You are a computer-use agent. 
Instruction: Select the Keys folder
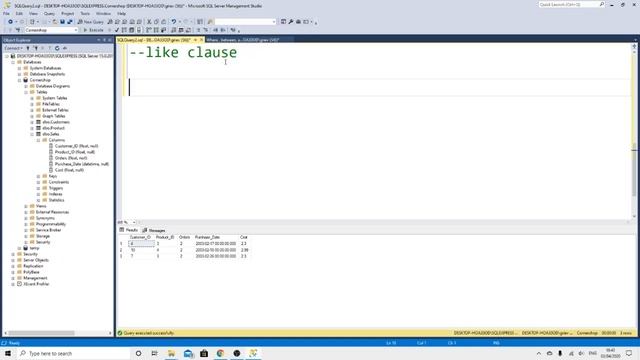(53, 176)
